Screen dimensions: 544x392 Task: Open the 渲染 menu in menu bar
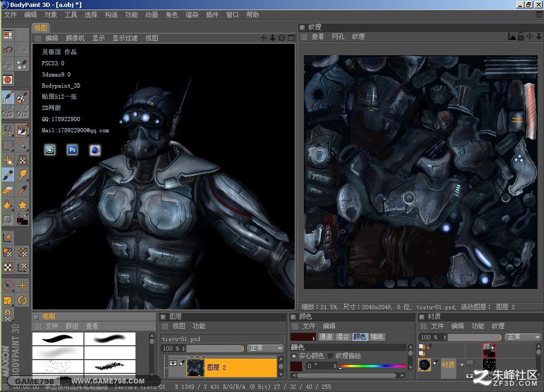pyautogui.click(x=192, y=14)
